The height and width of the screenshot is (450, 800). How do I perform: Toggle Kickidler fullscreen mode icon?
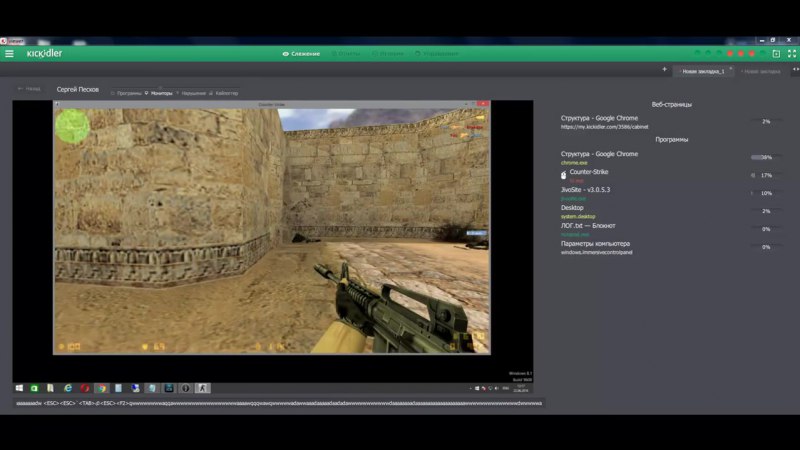tap(792, 54)
